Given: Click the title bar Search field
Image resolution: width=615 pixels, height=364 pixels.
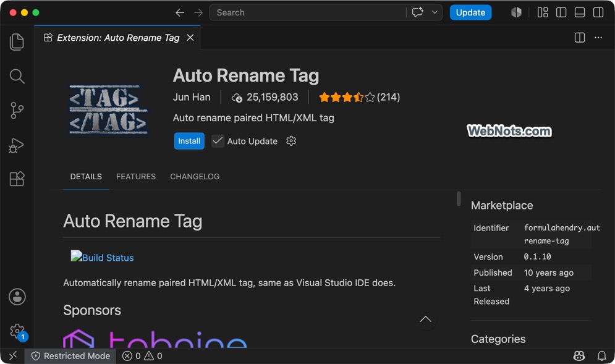Looking at the screenshot, I should pos(308,12).
